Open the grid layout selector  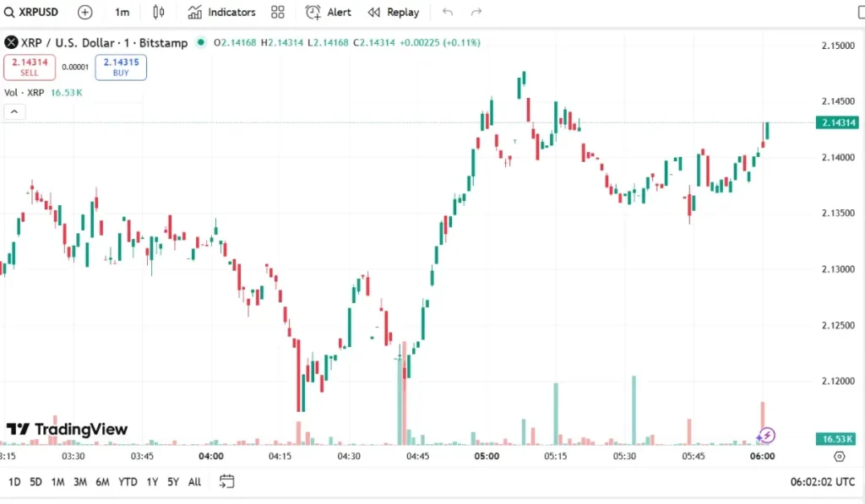277,12
